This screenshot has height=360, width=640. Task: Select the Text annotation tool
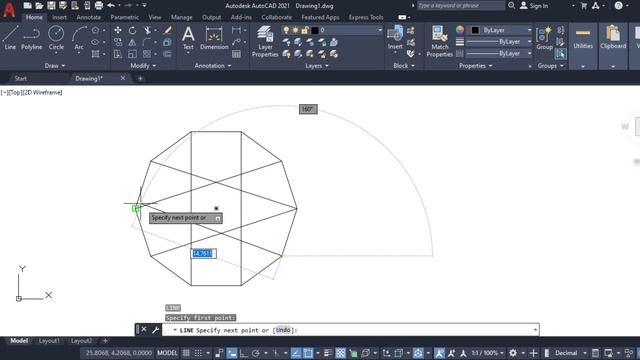coord(188,38)
